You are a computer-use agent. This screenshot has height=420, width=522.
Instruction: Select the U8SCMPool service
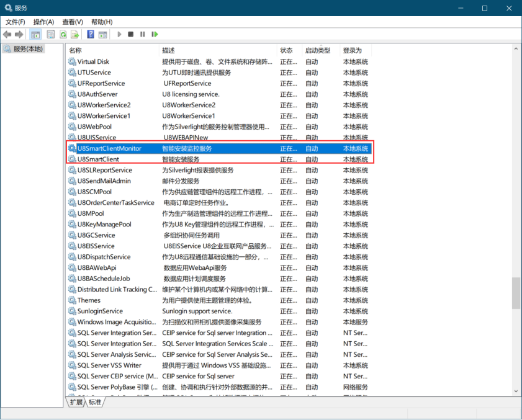(x=219, y=192)
